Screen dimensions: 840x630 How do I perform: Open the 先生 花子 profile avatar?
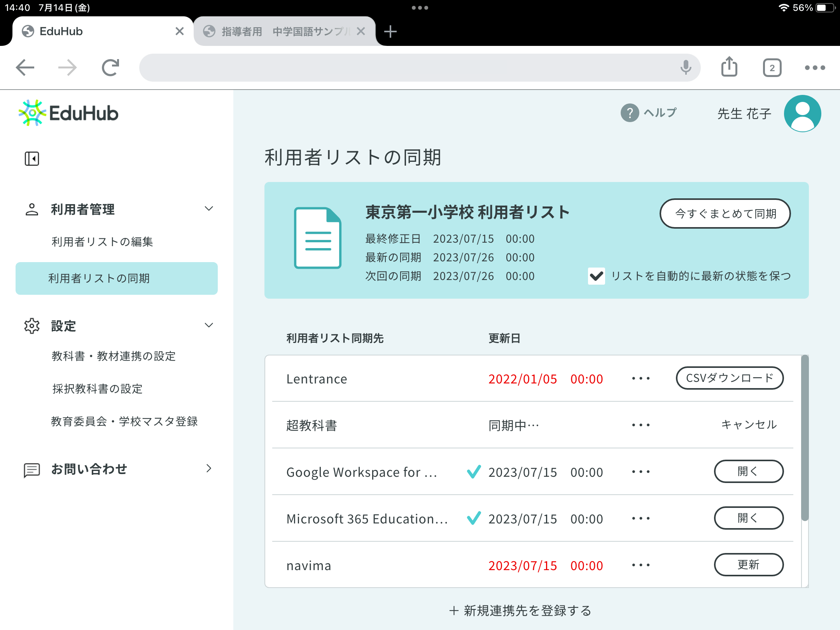coord(802,114)
